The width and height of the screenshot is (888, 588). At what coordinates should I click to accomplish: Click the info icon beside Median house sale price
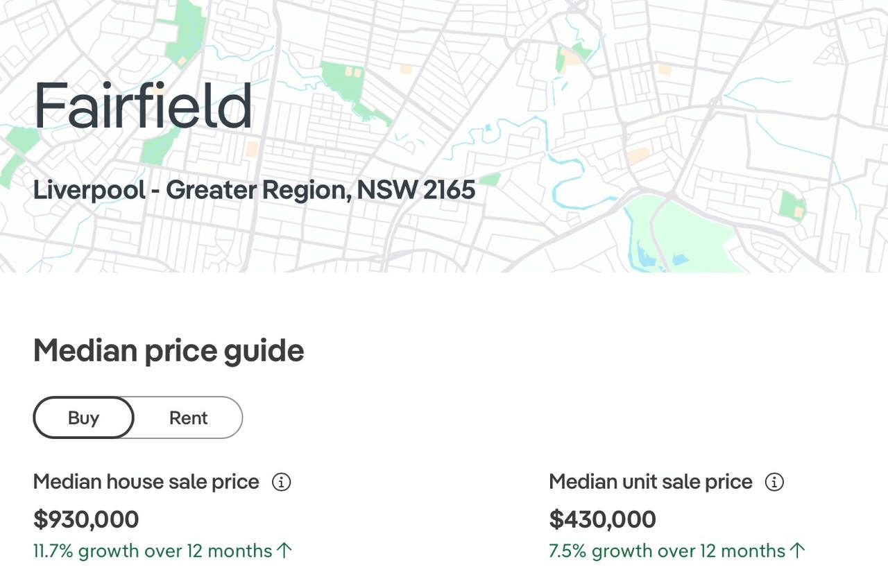[x=281, y=482]
